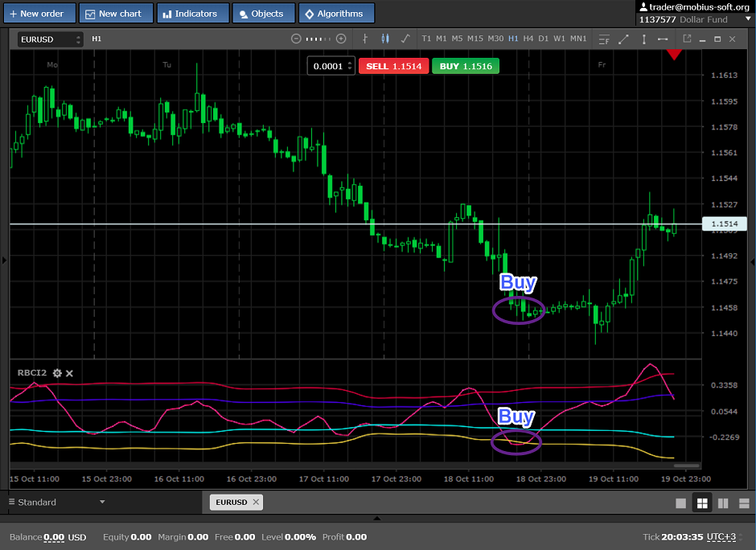Open the EURUSD symbol selector
This screenshot has width=756, height=550.
50,39
